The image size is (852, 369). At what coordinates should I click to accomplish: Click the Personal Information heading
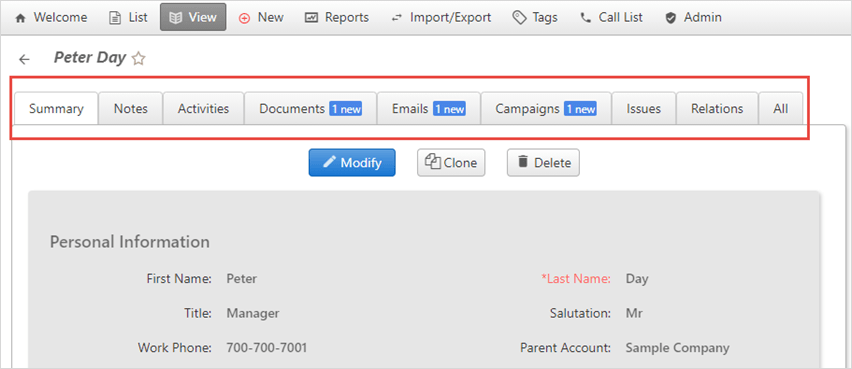(130, 242)
